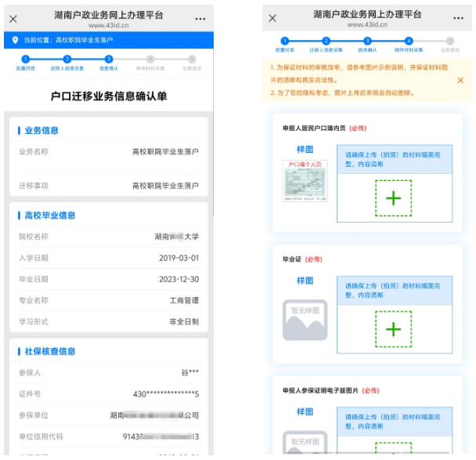The width and height of the screenshot is (476, 460).
Task: Go to step 1 on left progress bar
Action: click(26, 59)
